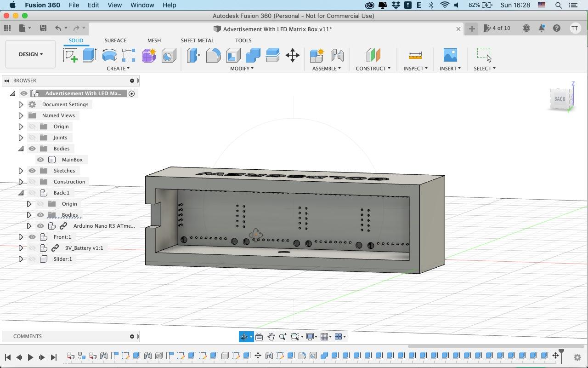Click the BACK face of ViewCube
This screenshot has height=368, width=588.
coord(560,99)
